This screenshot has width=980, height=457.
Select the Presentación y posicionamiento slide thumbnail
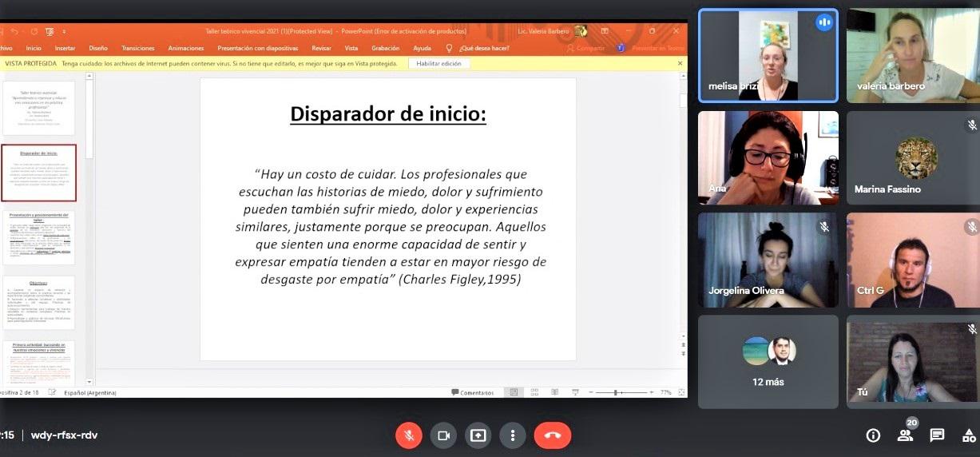pyautogui.click(x=38, y=237)
